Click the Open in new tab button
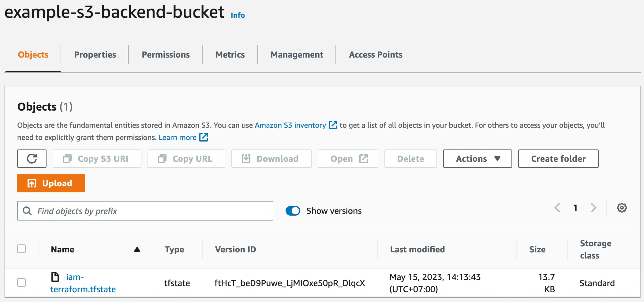The height and width of the screenshot is (302, 644). 348,159
